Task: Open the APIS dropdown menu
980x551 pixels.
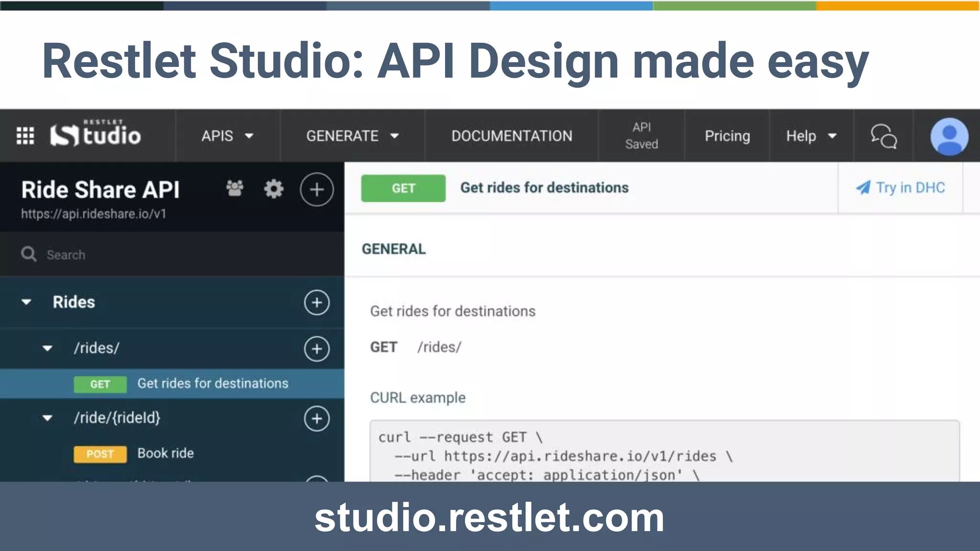Action: coord(227,136)
